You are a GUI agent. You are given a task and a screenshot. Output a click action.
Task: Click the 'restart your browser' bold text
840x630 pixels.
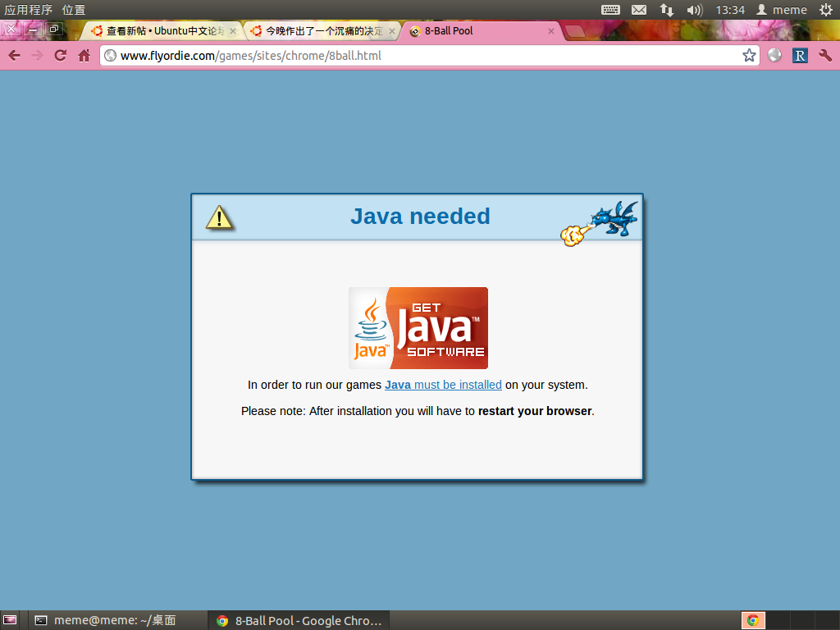click(535, 411)
